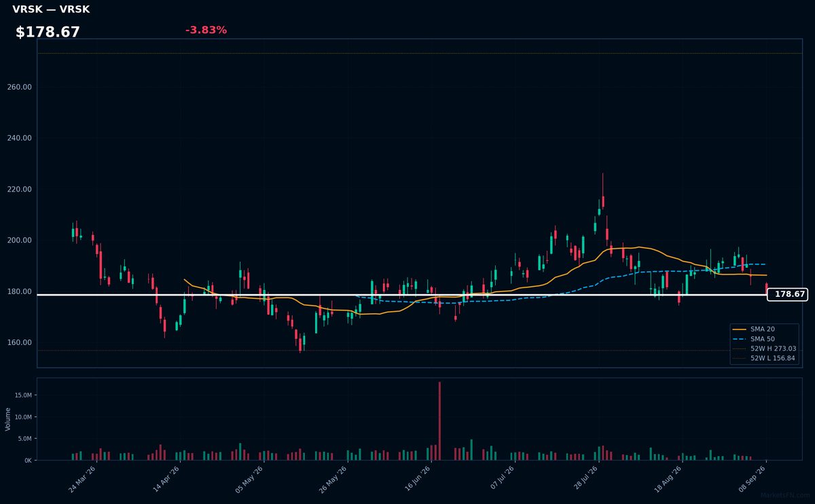Click the -3.83% change percentage
815x504 pixels.
[206, 30]
